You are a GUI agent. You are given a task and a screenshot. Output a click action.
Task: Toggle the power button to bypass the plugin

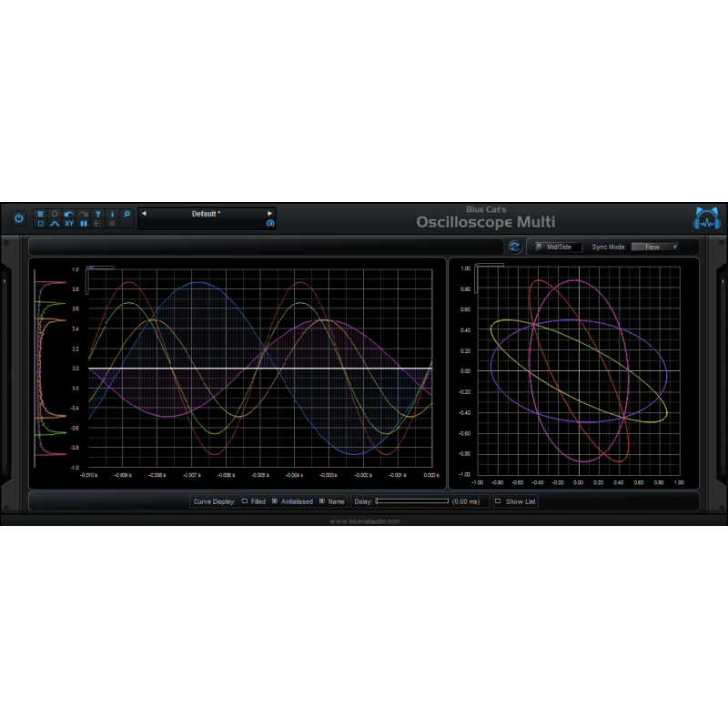point(19,216)
